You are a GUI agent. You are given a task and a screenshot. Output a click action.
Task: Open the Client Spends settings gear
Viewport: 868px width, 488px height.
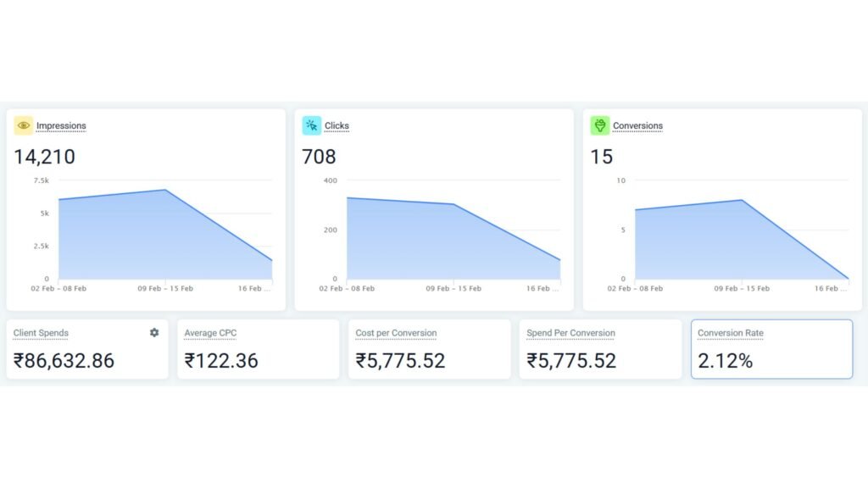pyautogui.click(x=154, y=332)
